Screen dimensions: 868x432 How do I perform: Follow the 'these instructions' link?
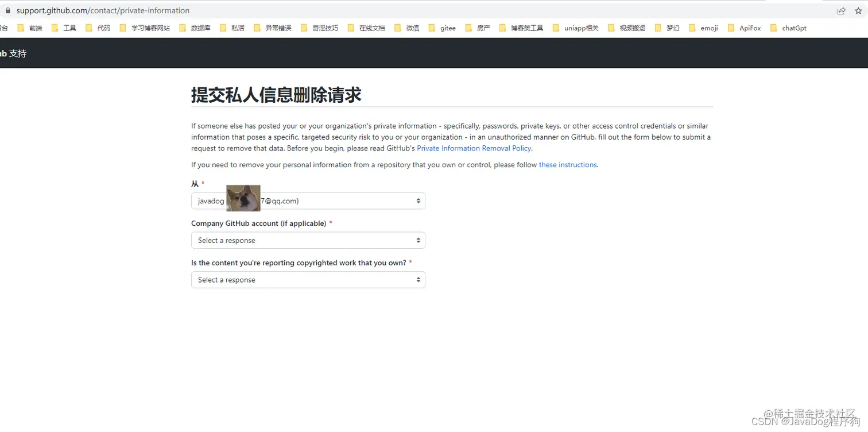568,165
